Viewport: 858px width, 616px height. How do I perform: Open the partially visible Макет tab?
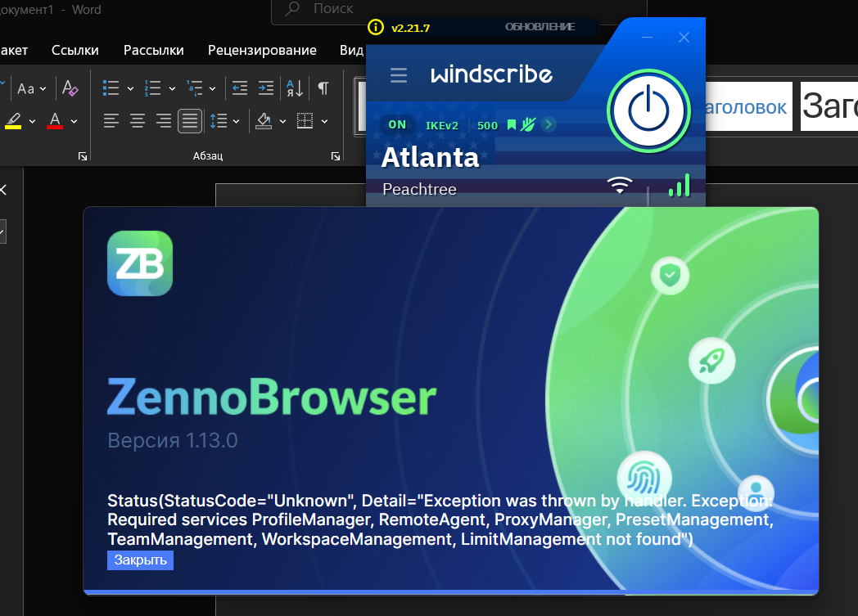pos(14,50)
